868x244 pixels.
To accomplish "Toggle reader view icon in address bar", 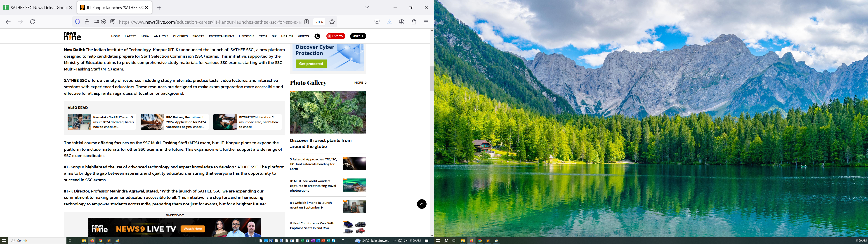I will point(307,22).
